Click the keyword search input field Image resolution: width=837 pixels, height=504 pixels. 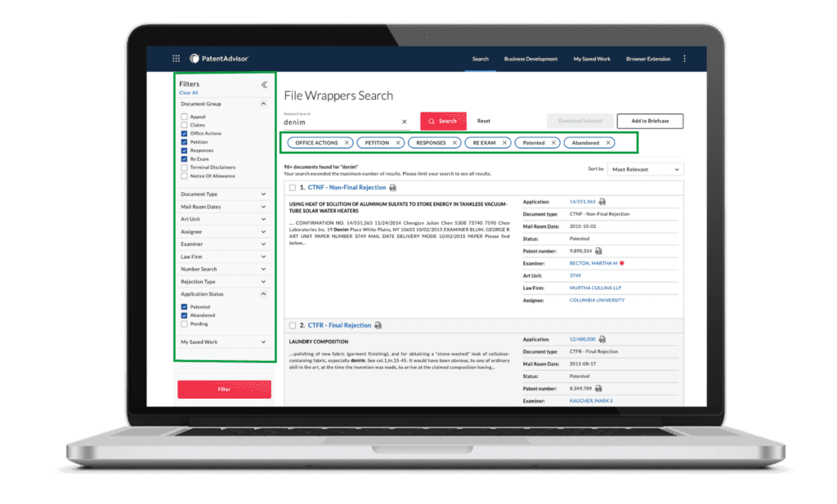(341, 122)
